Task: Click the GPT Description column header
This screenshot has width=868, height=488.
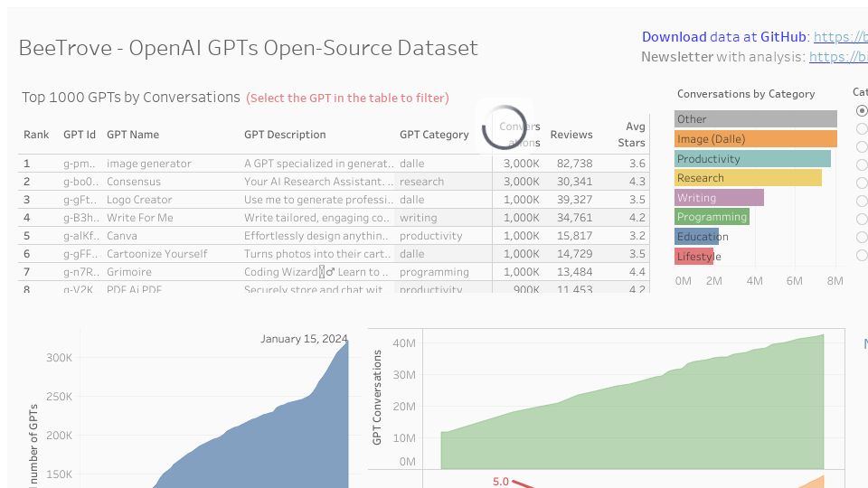Action: [x=285, y=135]
